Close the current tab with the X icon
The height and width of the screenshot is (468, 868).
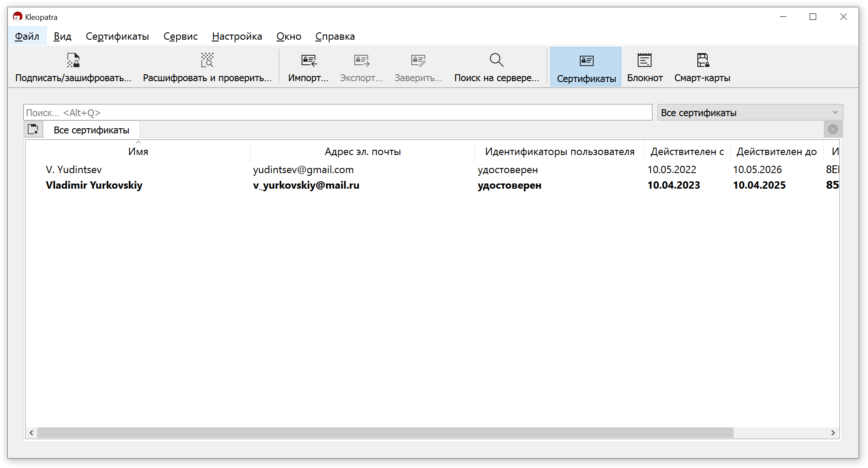[833, 129]
